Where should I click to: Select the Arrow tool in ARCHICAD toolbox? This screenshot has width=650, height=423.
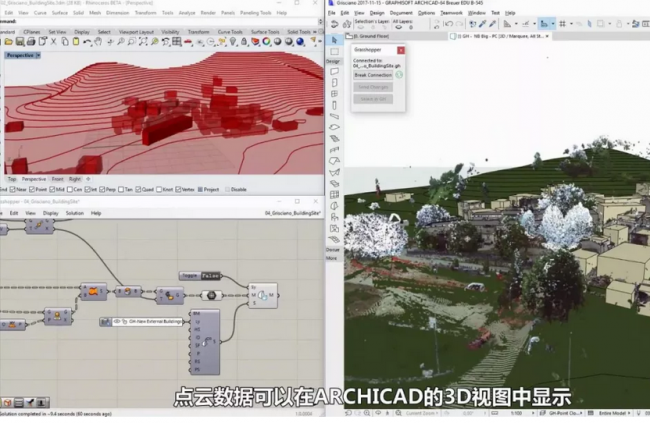(335, 40)
